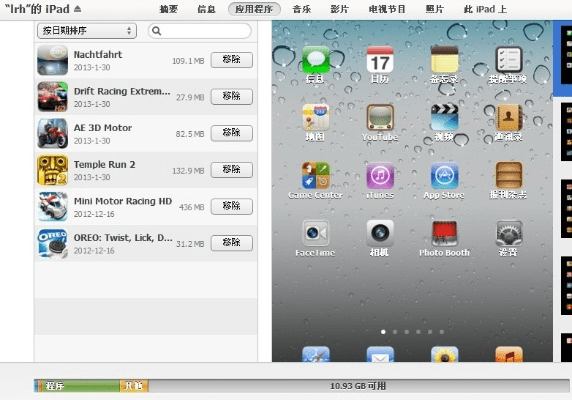
Task: Click the Temple Run 2 app icon
Action: tap(53, 170)
